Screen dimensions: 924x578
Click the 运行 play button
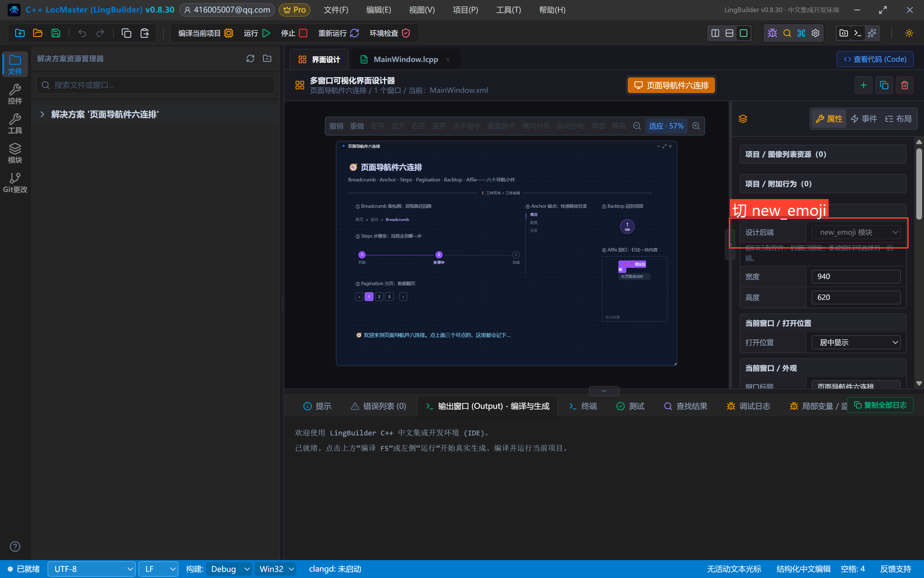tap(257, 33)
